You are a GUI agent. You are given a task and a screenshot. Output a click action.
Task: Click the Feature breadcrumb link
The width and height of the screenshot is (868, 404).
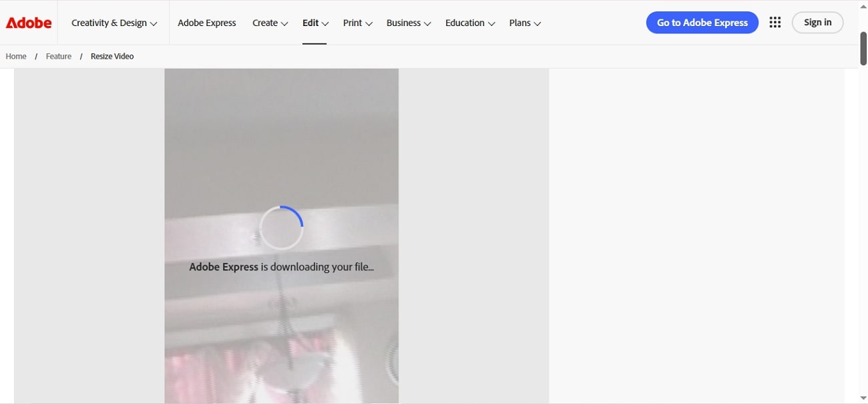pyautogui.click(x=58, y=56)
